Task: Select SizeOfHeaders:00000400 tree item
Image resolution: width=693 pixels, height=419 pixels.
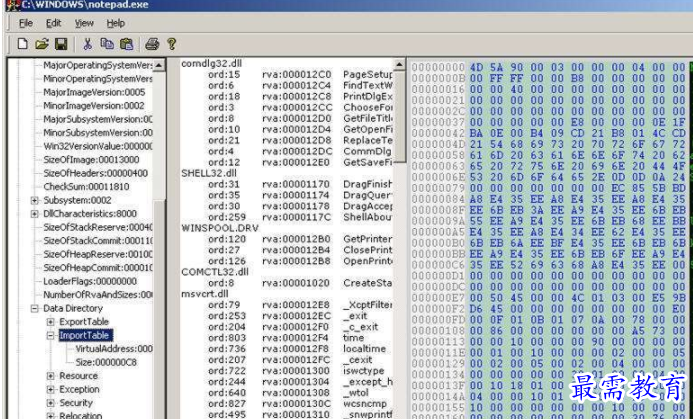Action: pyautogui.click(x=95, y=173)
